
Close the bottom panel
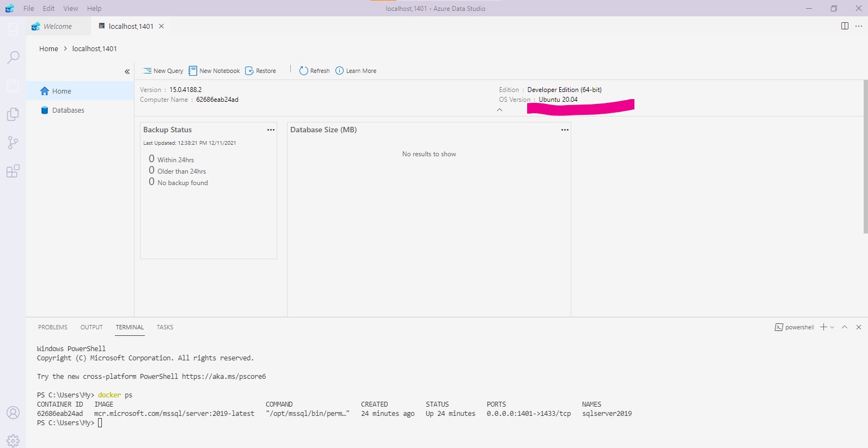(859, 327)
